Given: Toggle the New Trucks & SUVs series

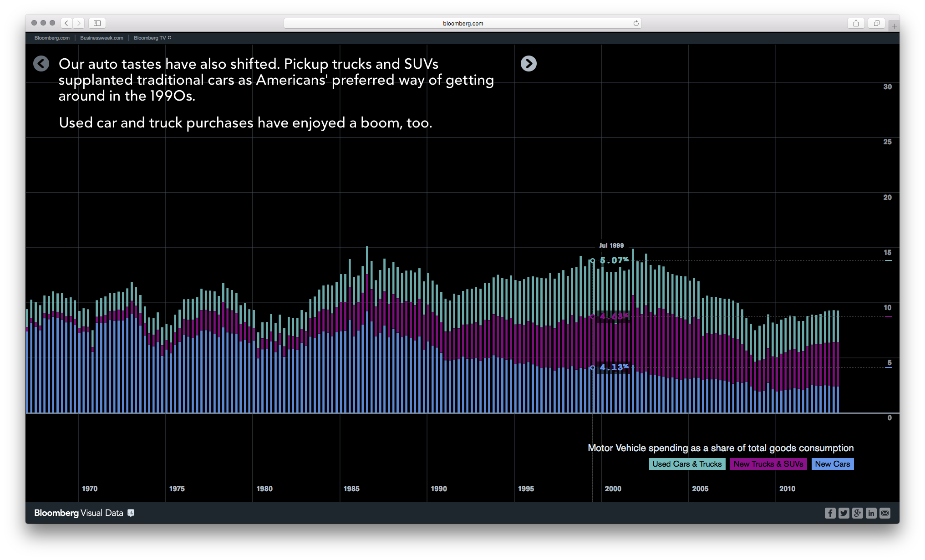Looking at the screenshot, I should 768,464.
